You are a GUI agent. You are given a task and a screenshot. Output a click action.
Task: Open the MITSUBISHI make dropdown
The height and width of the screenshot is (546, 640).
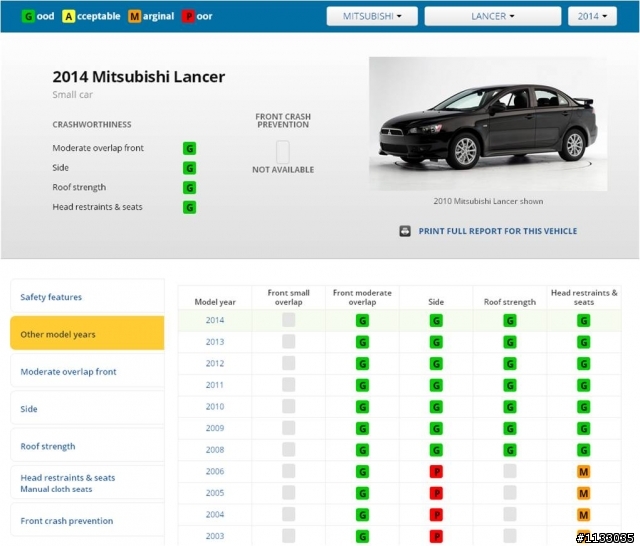click(x=372, y=16)
